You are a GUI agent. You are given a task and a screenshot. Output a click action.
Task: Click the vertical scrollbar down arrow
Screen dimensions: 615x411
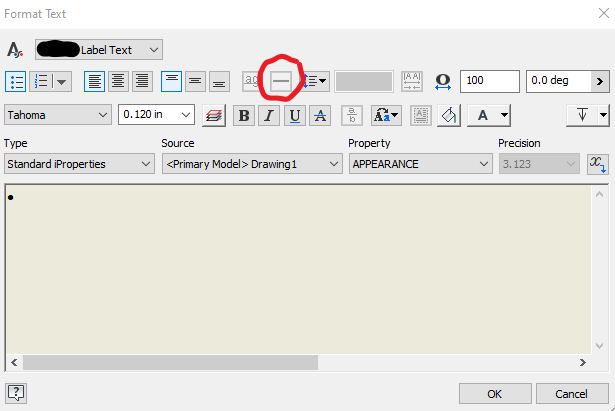coord(599,346)
